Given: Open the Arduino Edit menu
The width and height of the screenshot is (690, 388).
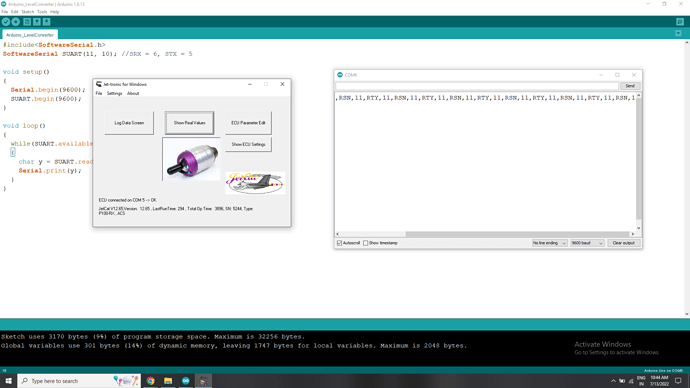Looking at the screenshot, I should tap(15, 12).
